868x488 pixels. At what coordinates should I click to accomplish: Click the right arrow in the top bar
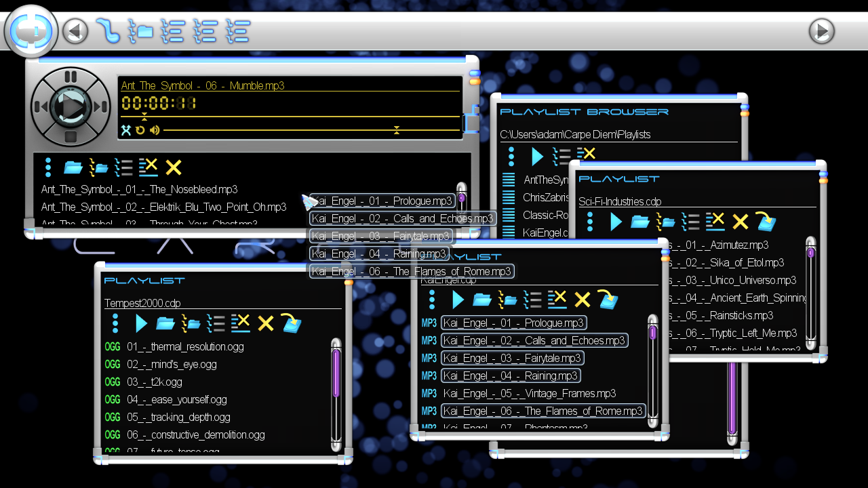(x=821, y=31)
